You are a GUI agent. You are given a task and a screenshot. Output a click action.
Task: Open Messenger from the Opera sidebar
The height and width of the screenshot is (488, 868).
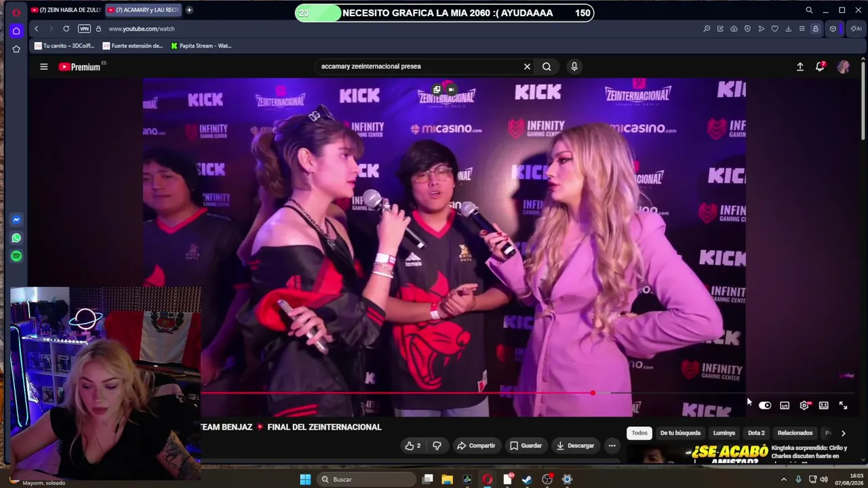16,220
